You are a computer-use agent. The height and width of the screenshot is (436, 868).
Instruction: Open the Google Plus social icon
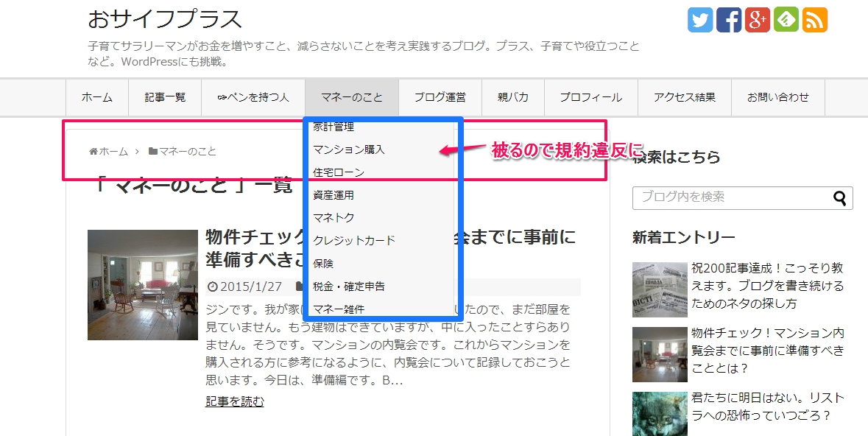pyautogui.click(x=758, y=20)
